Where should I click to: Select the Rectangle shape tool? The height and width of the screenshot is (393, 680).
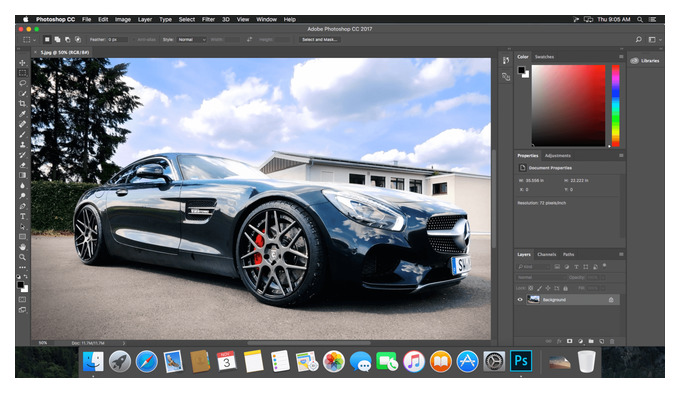pos(23,237)
